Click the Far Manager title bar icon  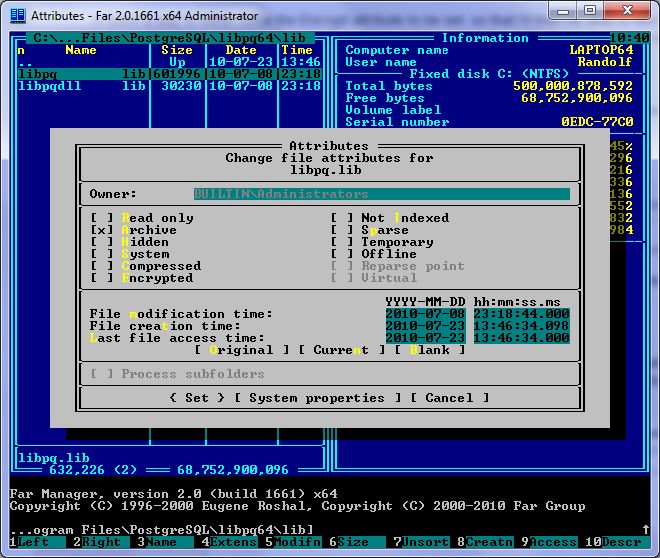pos(18,16)
